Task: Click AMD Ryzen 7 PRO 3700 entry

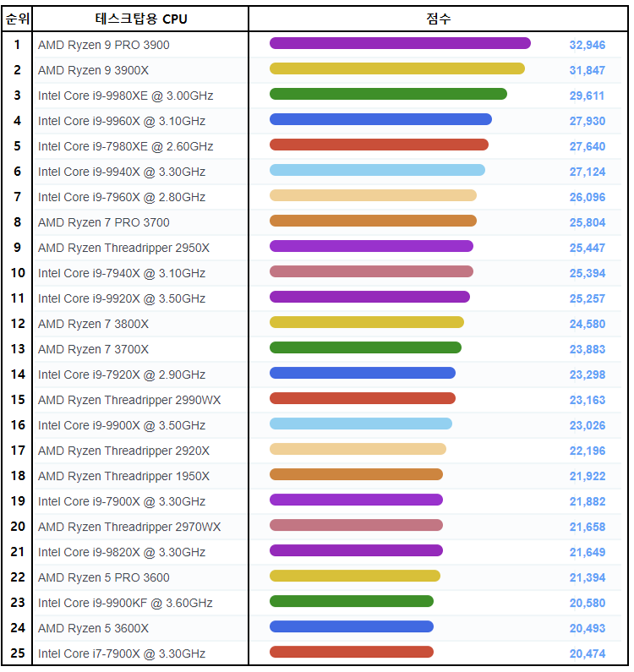Action: pyautogui.click(x=103, y=222)
